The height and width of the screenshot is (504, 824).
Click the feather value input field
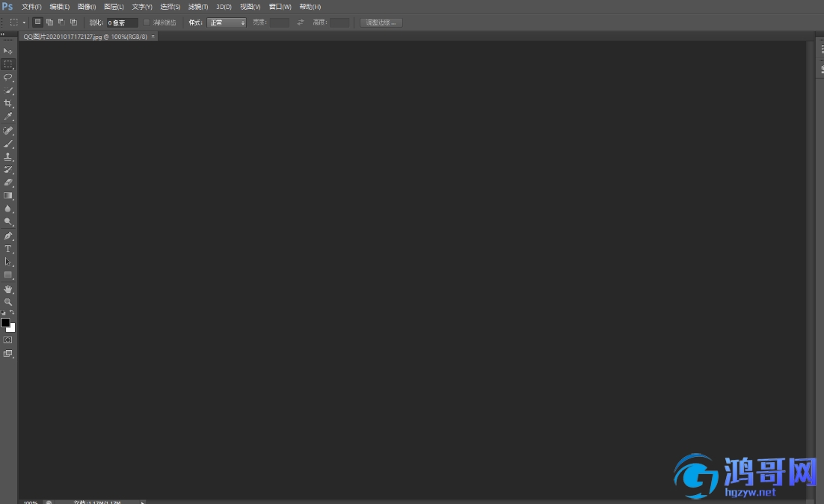[122, 22]
